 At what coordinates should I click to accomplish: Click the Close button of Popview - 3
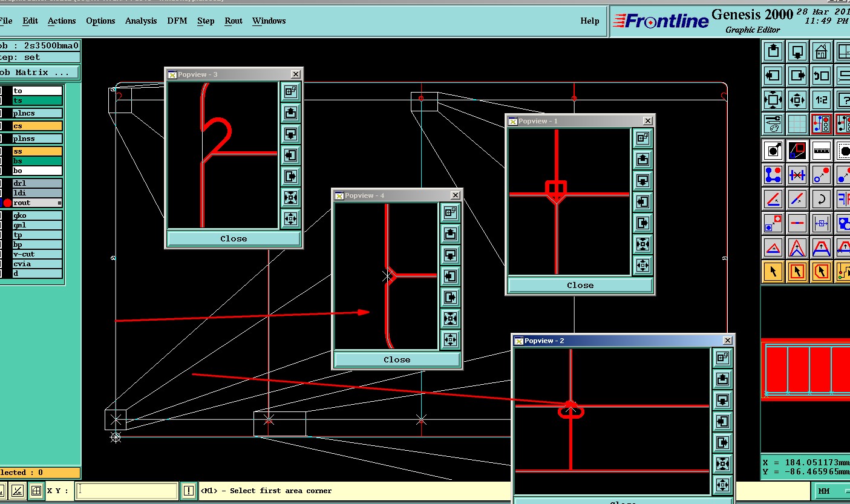[x=234, y=239]
